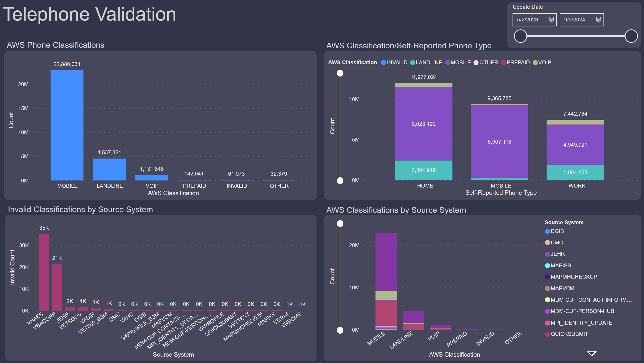Viewport: 644px width, 363px height.
Task: Click the VBACORP bar showing 21K invalid
Action: click(57, 287)
